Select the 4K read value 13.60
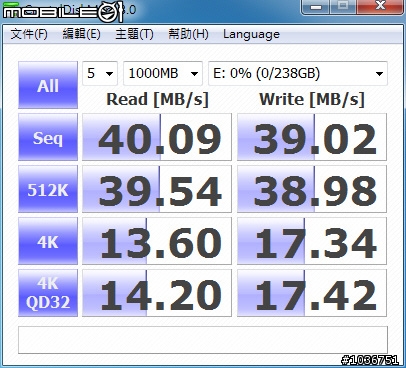 [157, 241]
